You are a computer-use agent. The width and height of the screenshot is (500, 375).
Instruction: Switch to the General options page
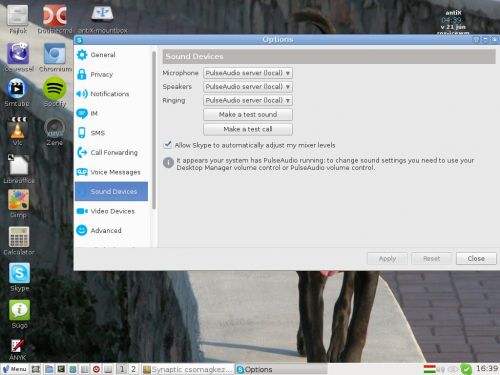pyautogui.click(x=111, y=55)
